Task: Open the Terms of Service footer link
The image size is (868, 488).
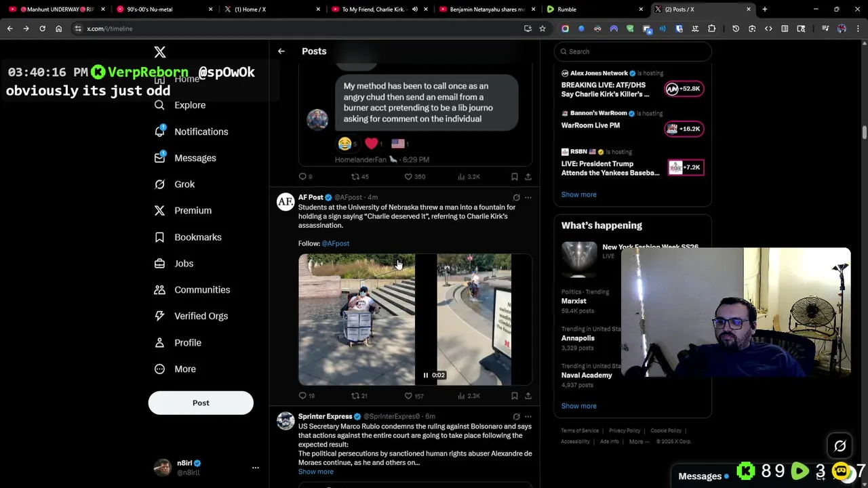Action: click(580, 431)
